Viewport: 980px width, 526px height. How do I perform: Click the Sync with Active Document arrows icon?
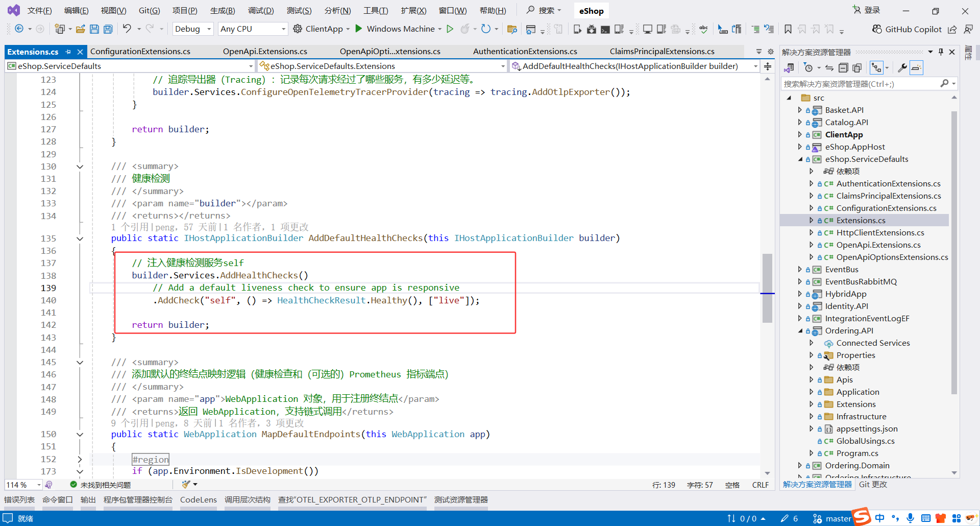(x=829, y=68)
